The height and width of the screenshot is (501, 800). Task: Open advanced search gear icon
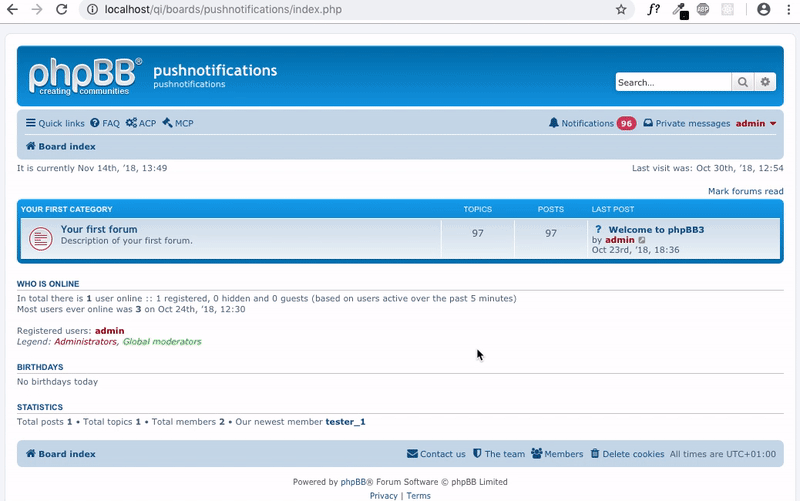coord(766,82)
